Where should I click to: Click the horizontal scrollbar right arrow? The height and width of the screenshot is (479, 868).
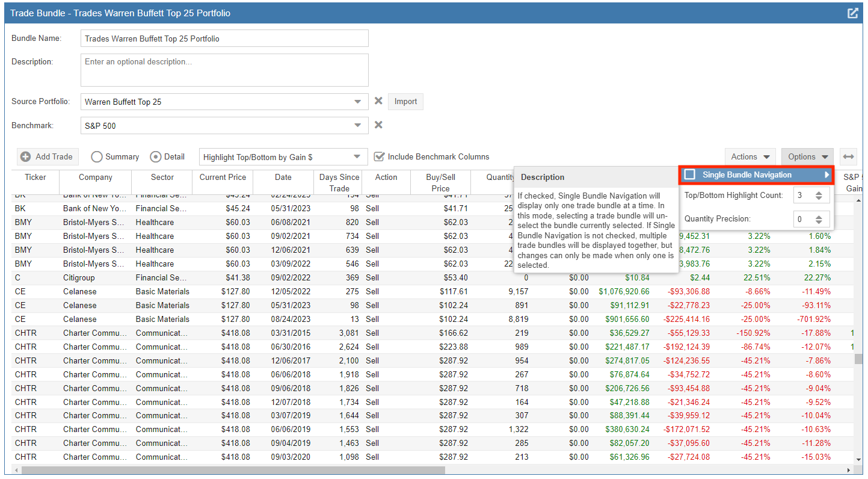coord(849,470)
